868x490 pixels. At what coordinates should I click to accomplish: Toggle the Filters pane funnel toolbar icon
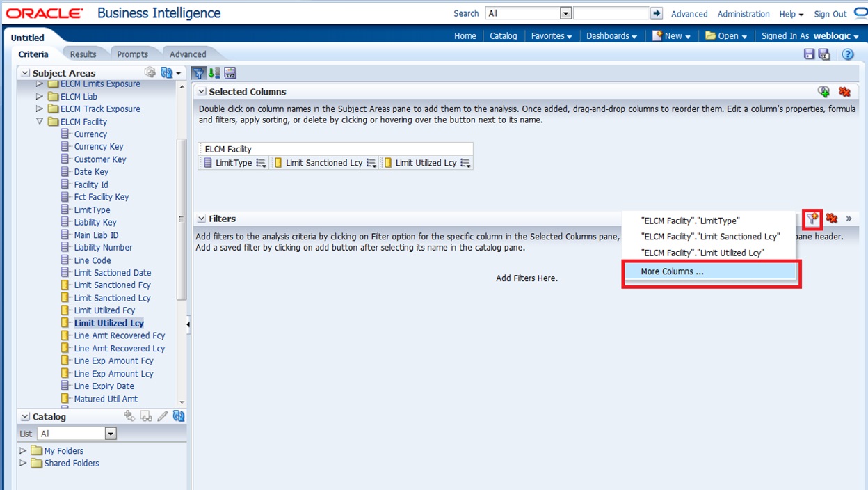198,73
